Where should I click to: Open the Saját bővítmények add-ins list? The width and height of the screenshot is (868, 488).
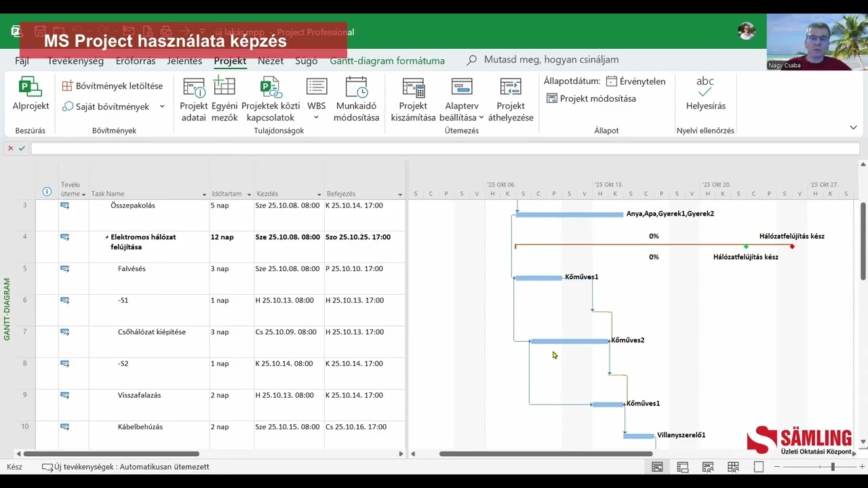point(106,106)
